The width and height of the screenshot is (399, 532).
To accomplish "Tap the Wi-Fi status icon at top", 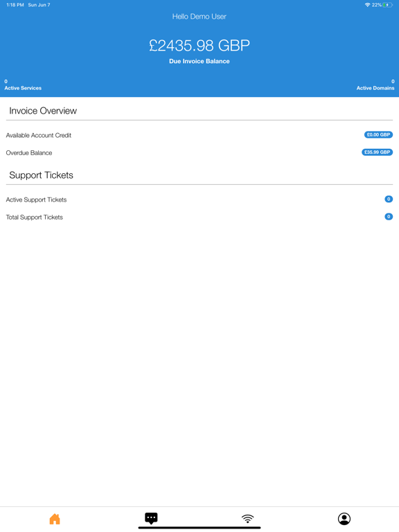I will click(367, 5).
